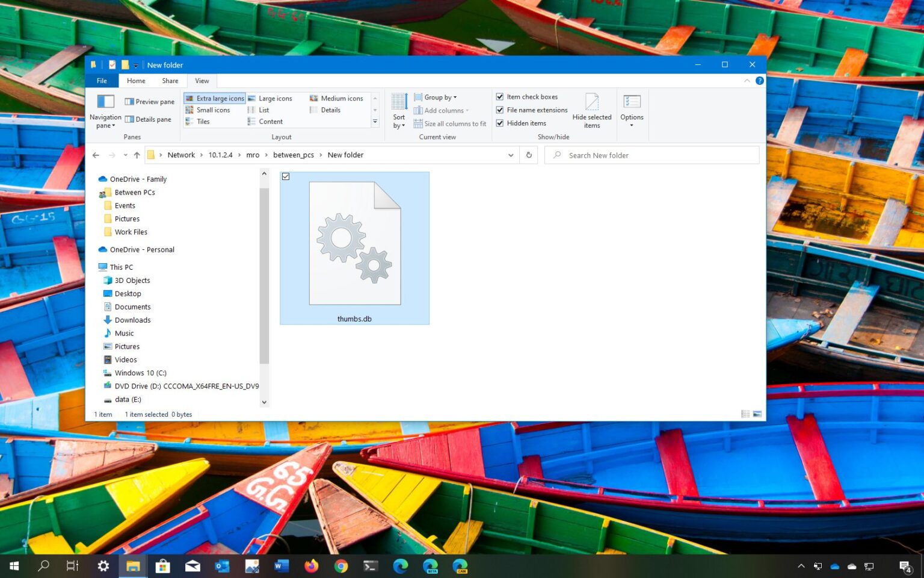Open the File menu tab
Screen dimensions: 924x578
coord(102,81)
